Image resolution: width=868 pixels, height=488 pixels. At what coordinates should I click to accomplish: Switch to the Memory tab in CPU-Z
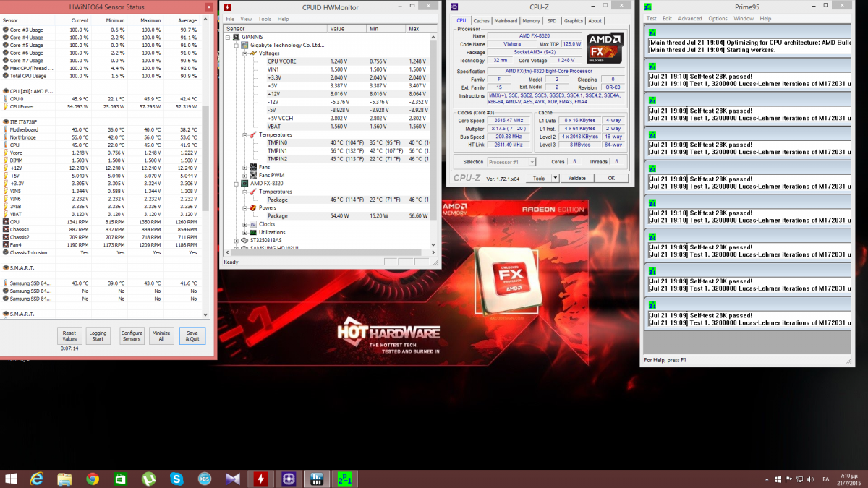[532, 21]
